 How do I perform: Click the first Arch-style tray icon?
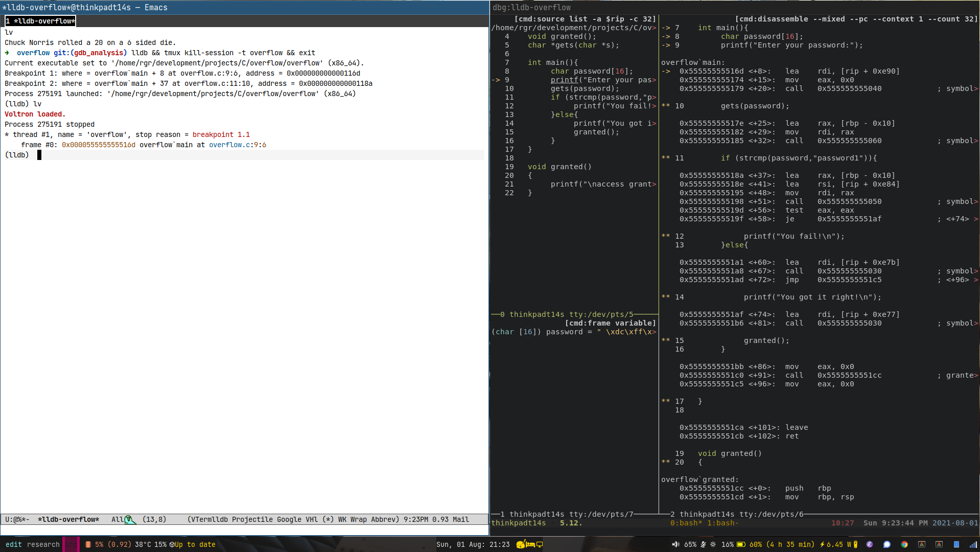coord(922,544)
